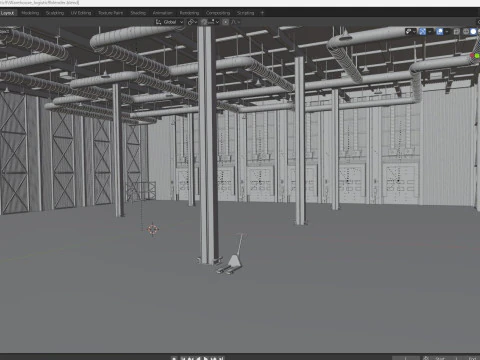480x360 pixels.
Task: Open the Scripting workspace tab
Action: pyautogui.click(x=245, y=13)
